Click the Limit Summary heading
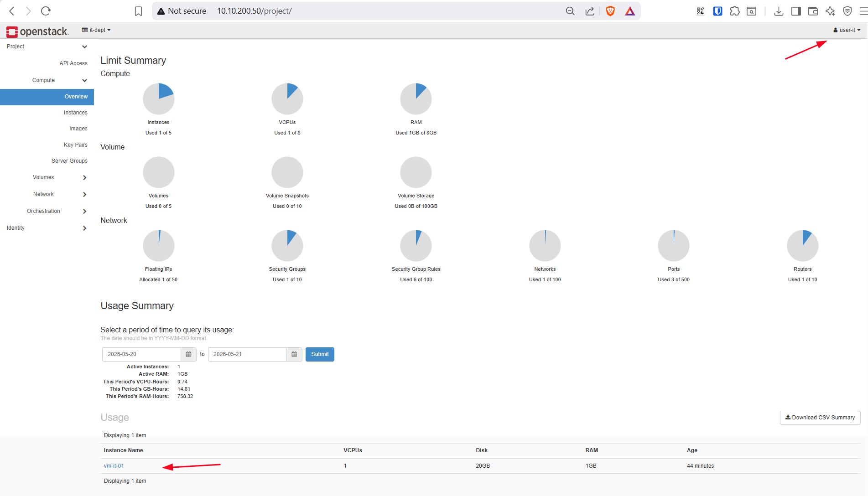Image resolution: width=868 pixels, height=496 pixels. click(133, 61)
